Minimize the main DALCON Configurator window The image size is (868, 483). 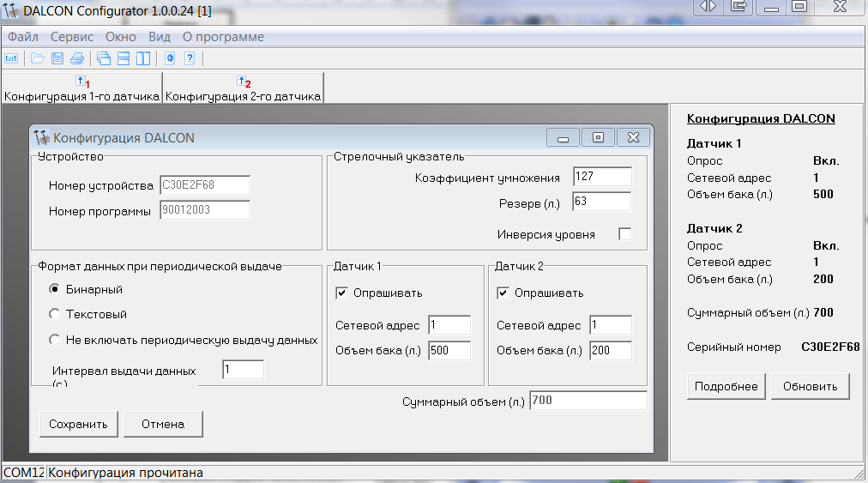pos(771,7)
